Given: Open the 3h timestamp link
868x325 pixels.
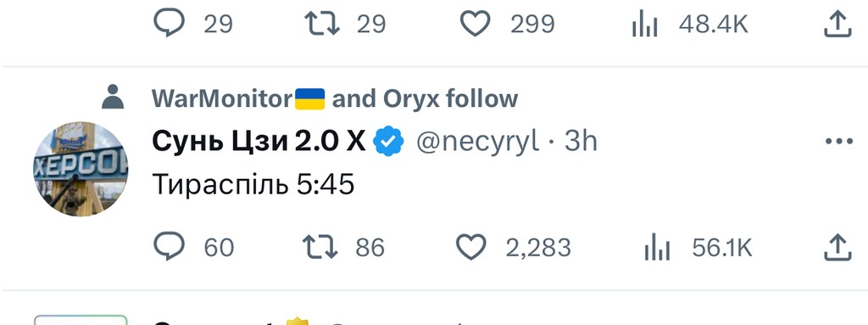Looking at the screenshot, I should (x=581, y=143).
